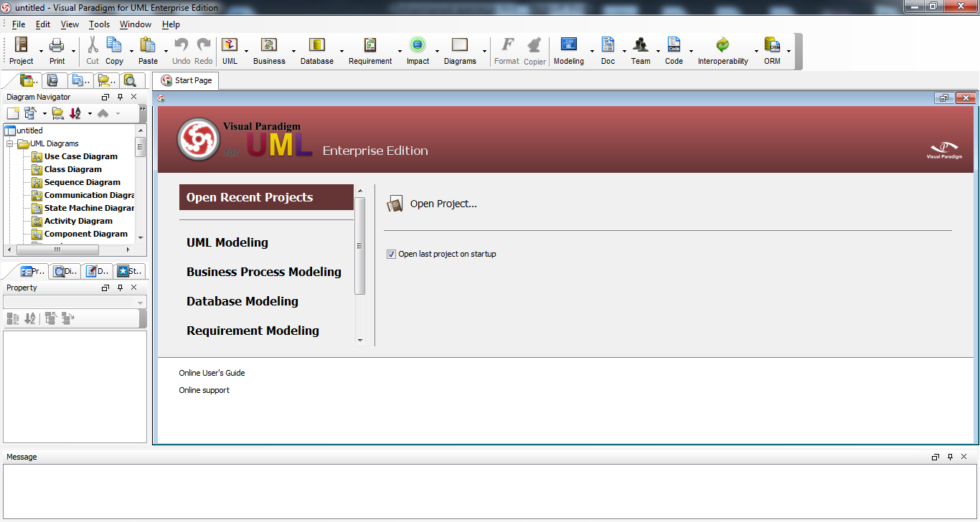Screen dimensions: 980x522
Task: Click the Open Project... link
Action: (x=443, y=204)
